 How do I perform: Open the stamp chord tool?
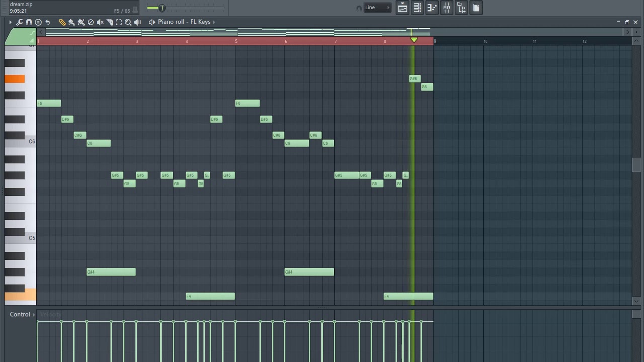tap(38, 22)
